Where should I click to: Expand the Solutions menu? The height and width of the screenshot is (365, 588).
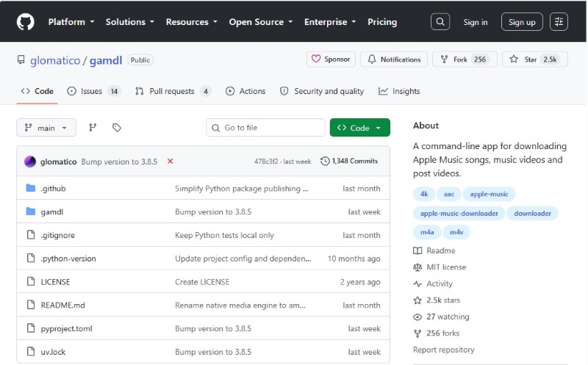pos(130,22)
